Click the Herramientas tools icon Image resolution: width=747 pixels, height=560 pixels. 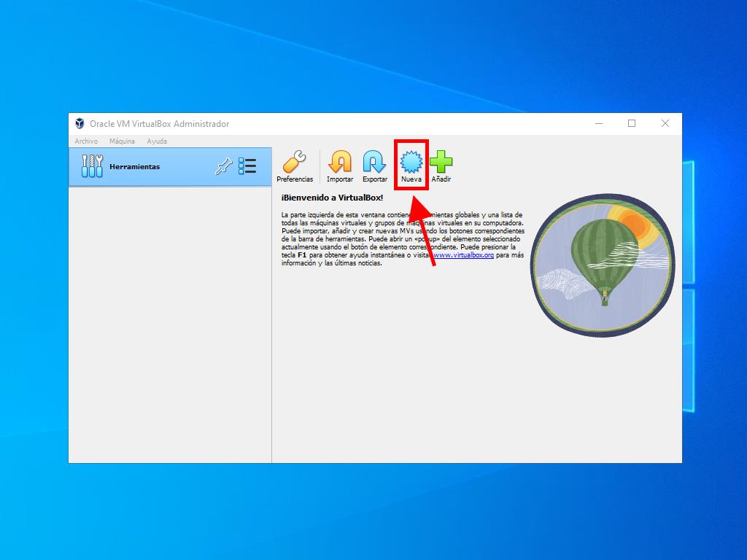click(x=93, y=167)
